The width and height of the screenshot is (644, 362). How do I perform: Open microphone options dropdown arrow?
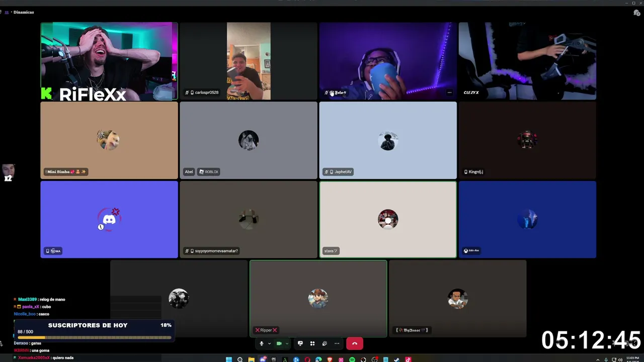(x=269, y=343)
